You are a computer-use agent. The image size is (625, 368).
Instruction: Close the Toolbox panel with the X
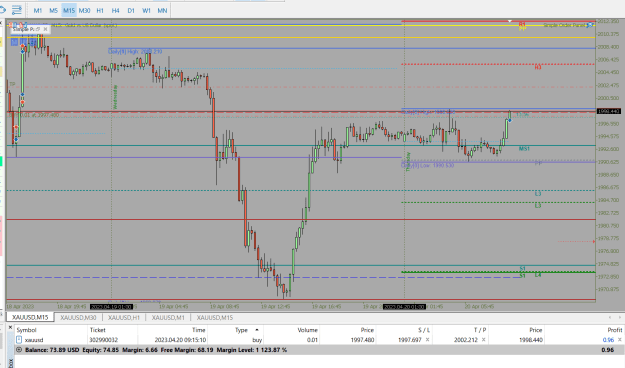(11, 328)
